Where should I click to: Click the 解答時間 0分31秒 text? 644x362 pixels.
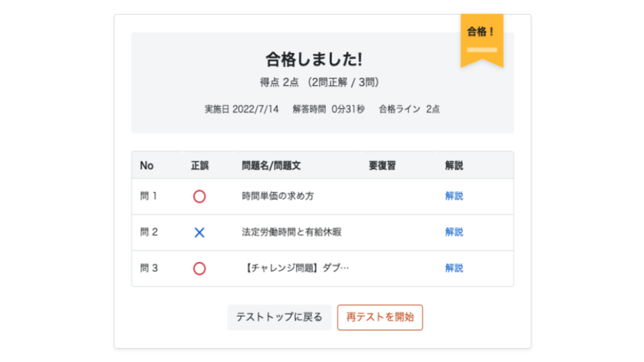coord(329,109)
